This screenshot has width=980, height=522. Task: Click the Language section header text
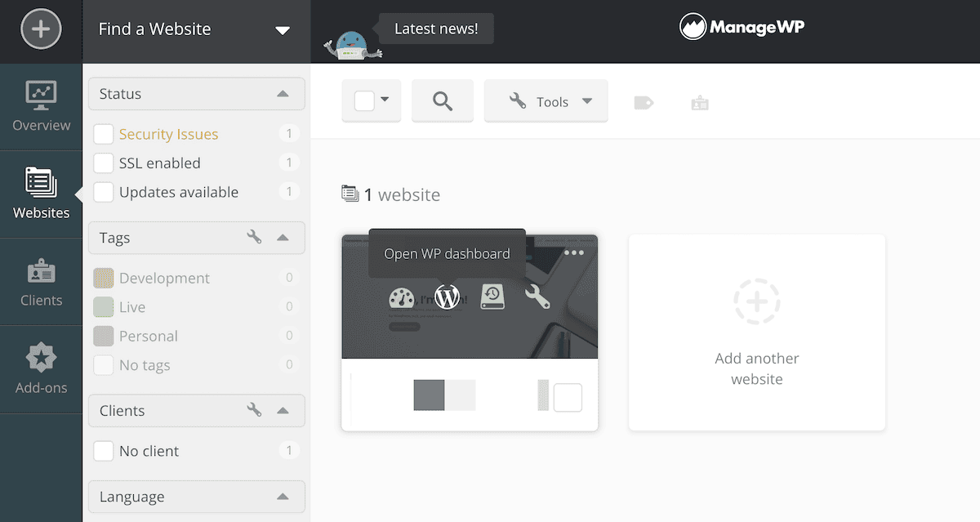point(131,497)
